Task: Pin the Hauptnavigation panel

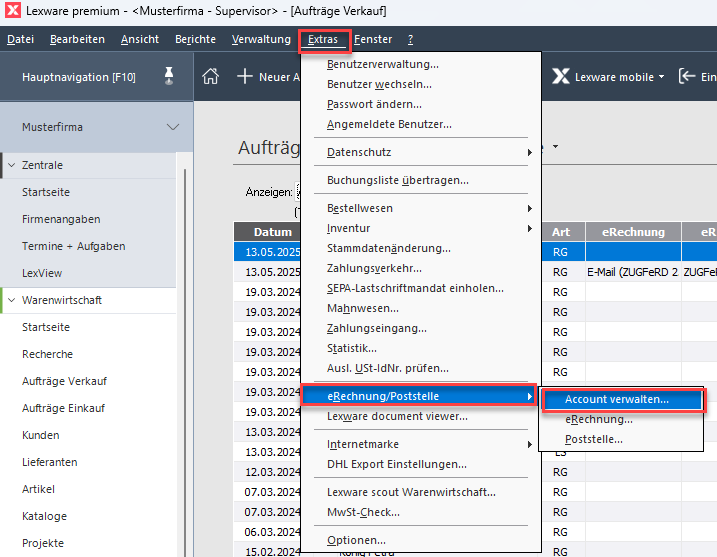Action: pyautogui.click(x=169, y=76)
